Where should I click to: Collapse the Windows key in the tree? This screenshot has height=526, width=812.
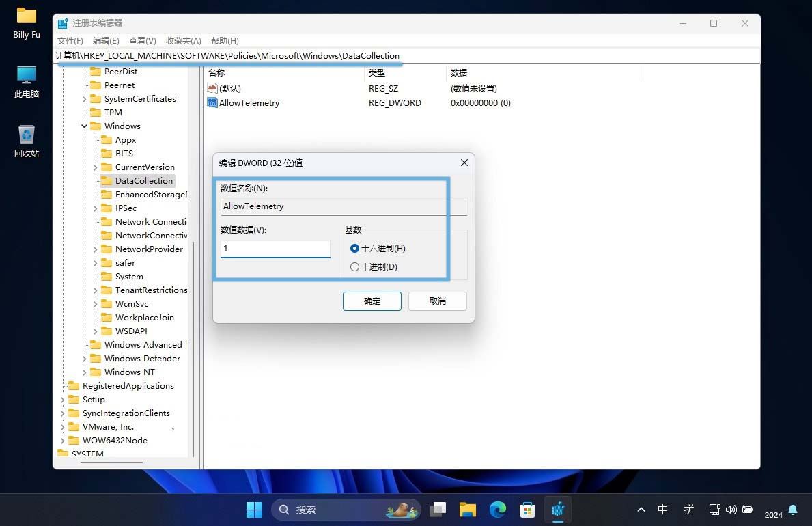pyautogui.click(x=84, y=126)
